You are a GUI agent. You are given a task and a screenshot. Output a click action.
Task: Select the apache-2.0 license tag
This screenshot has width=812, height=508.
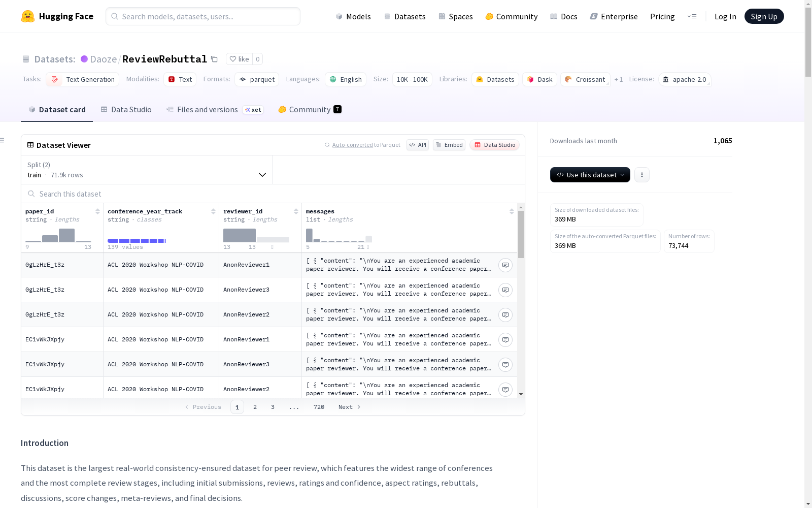click(685, 79)
